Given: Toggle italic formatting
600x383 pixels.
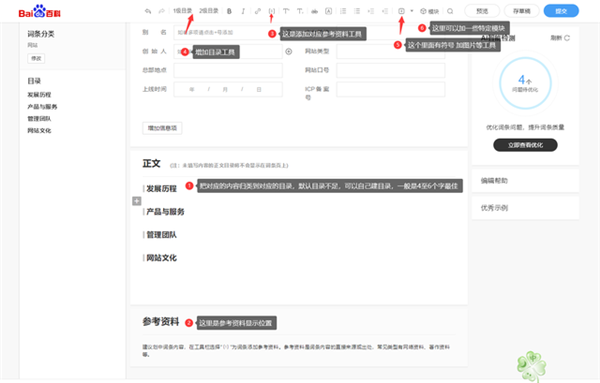Looking at the screenshot, I should [243, 11].
